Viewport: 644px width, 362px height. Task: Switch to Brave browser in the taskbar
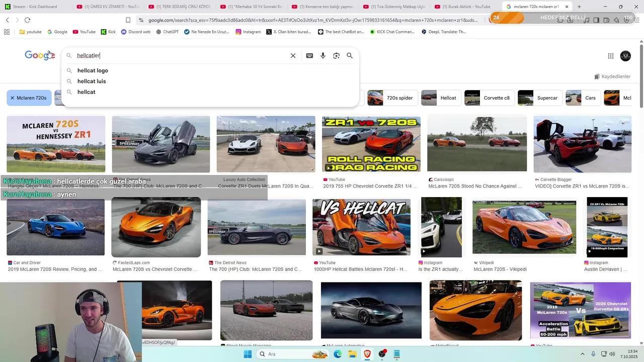click(367, 354)
